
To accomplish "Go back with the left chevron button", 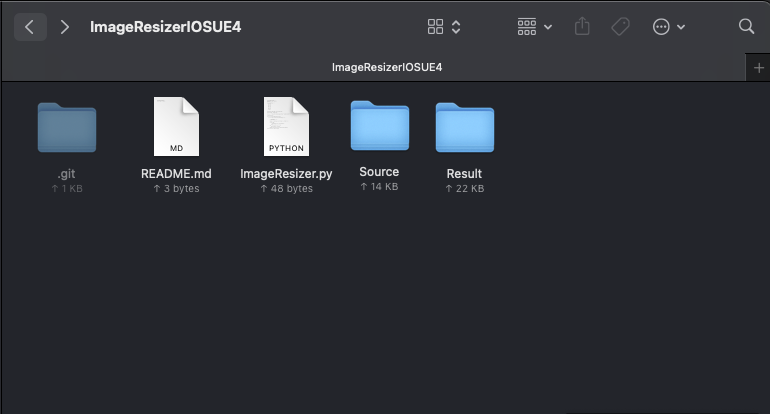I will [x=30, y=27].
